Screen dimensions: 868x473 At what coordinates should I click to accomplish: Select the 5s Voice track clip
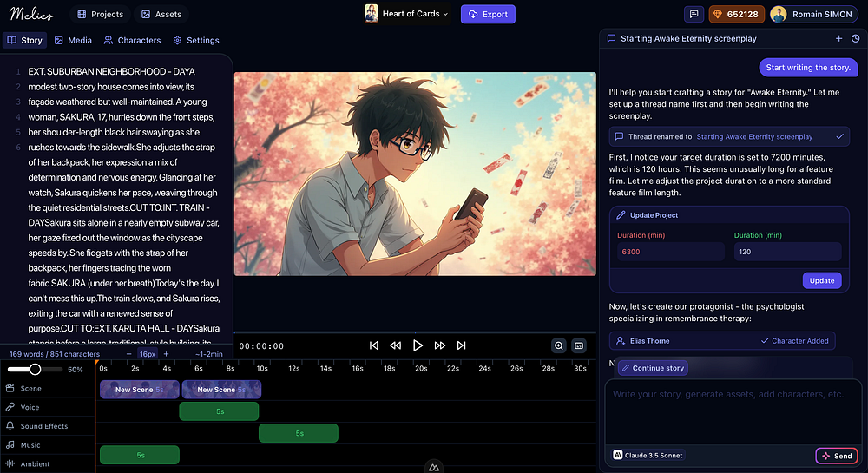[x=220, y=411]
